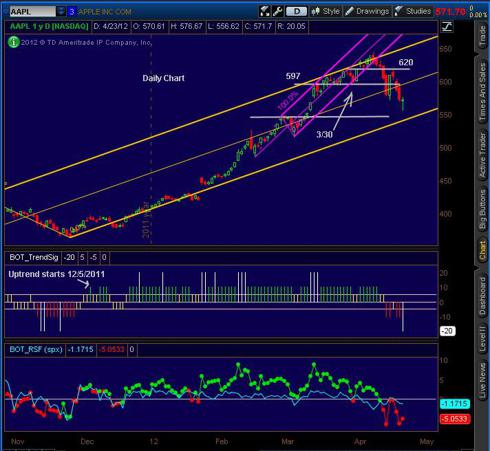Click the 'D: 4/23/12' date value
Screen dimensions: 490x451
coord(110,26)
